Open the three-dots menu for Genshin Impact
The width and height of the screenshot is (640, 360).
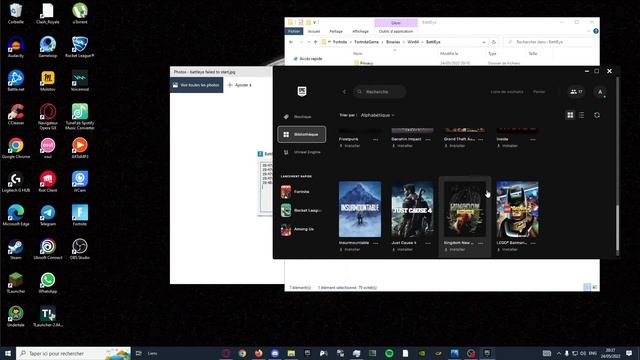(428, 140)
